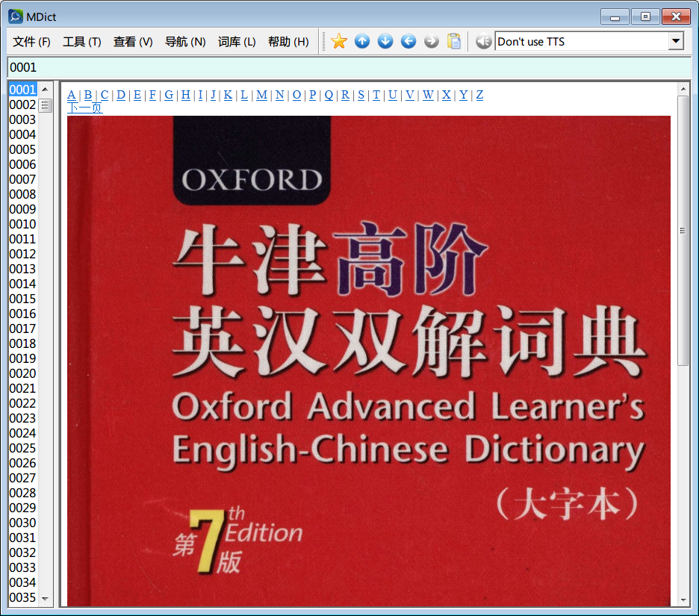The image size is (699, 616).
Task: Open the 查看 (V) menu
Action: click(133, 42)
